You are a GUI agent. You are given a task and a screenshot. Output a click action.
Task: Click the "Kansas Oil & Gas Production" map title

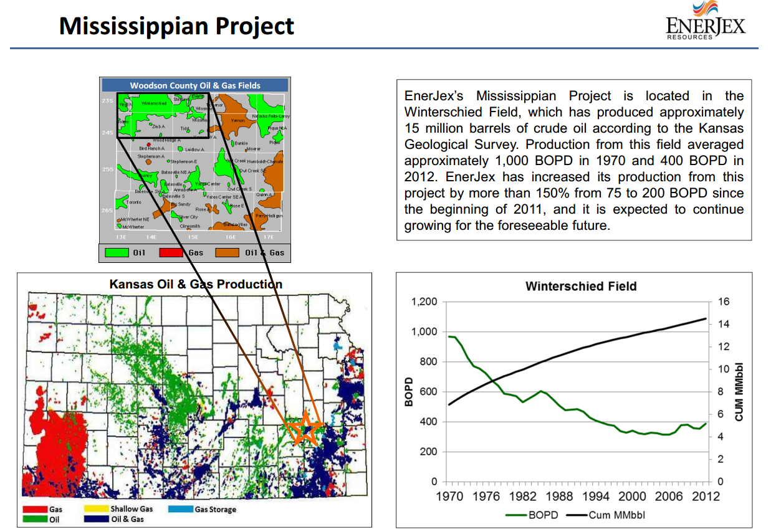(x=196, y=284)
